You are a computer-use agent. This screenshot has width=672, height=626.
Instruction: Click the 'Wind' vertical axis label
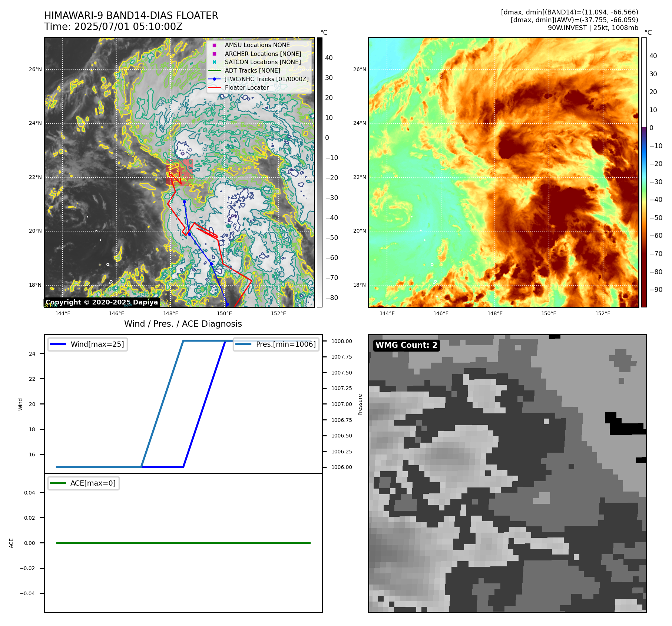point(20,404)
